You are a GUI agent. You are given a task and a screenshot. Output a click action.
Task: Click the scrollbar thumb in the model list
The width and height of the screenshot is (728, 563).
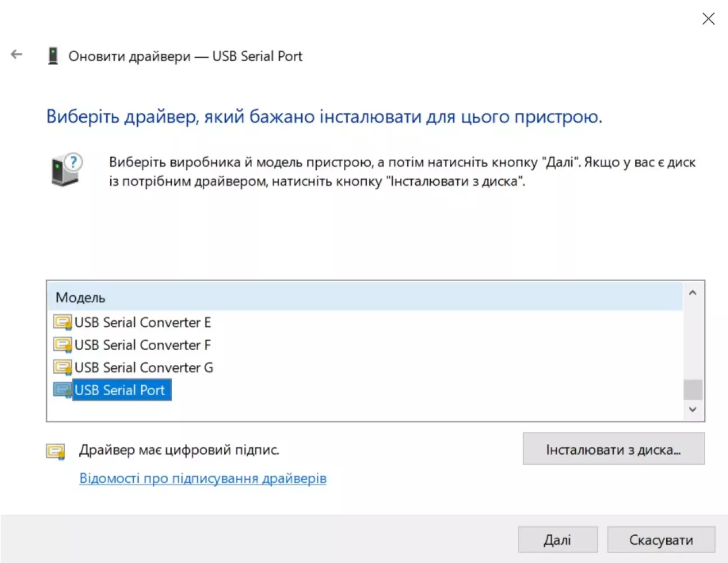[693, 390]
